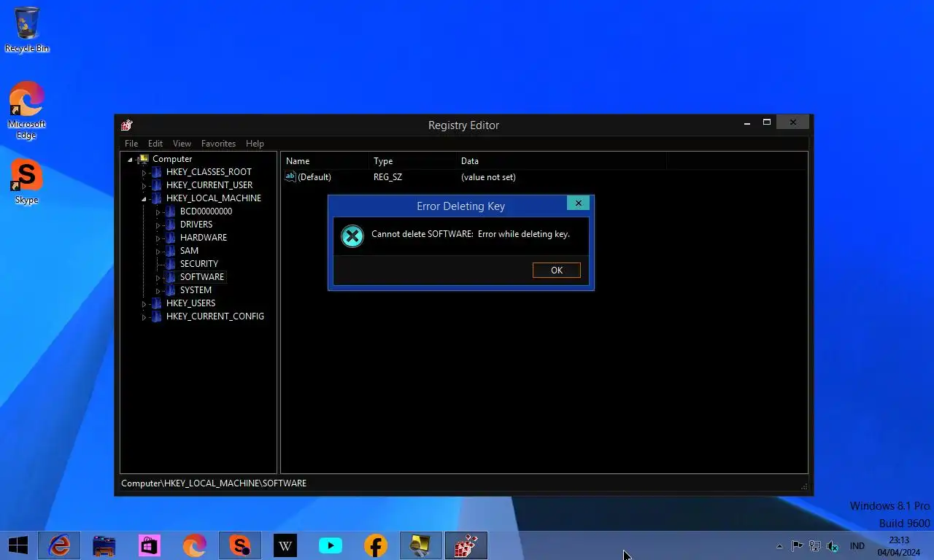Click the error icon in the dialog

pos(352,236)
